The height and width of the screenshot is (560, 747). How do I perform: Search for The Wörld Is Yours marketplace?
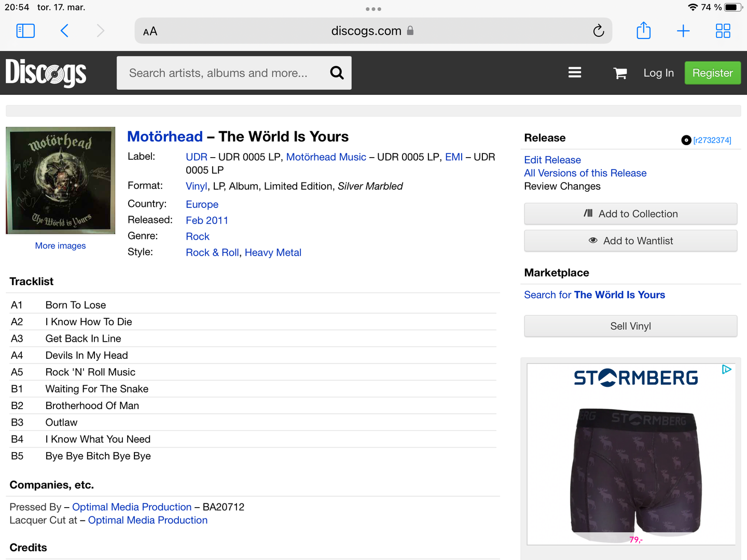point(594,295)
